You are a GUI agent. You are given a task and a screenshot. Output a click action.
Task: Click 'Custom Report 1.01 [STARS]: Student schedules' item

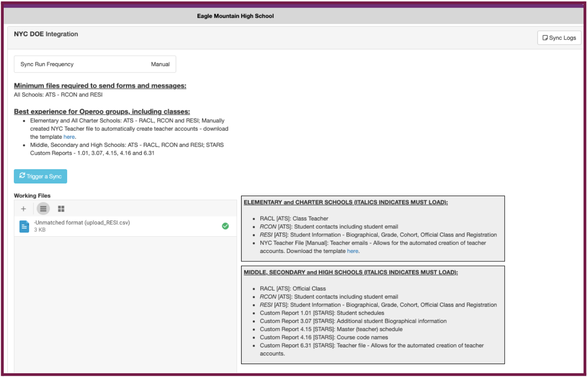(322, 313)
